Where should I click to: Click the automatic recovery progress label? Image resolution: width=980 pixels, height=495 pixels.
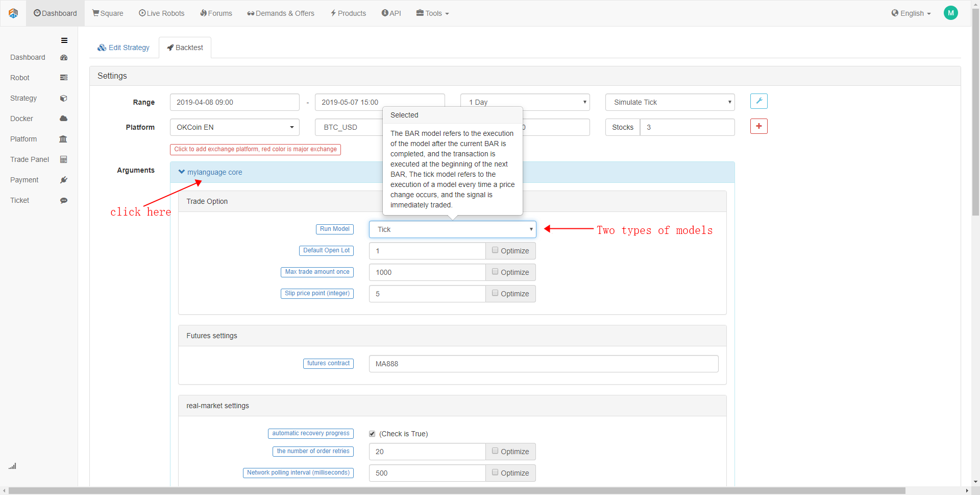[x=311, y=434]
